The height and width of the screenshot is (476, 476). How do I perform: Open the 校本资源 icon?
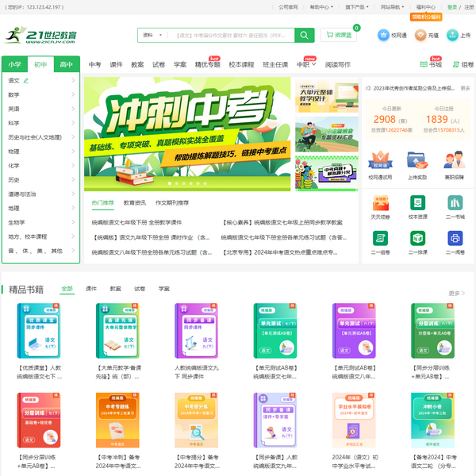417,202
